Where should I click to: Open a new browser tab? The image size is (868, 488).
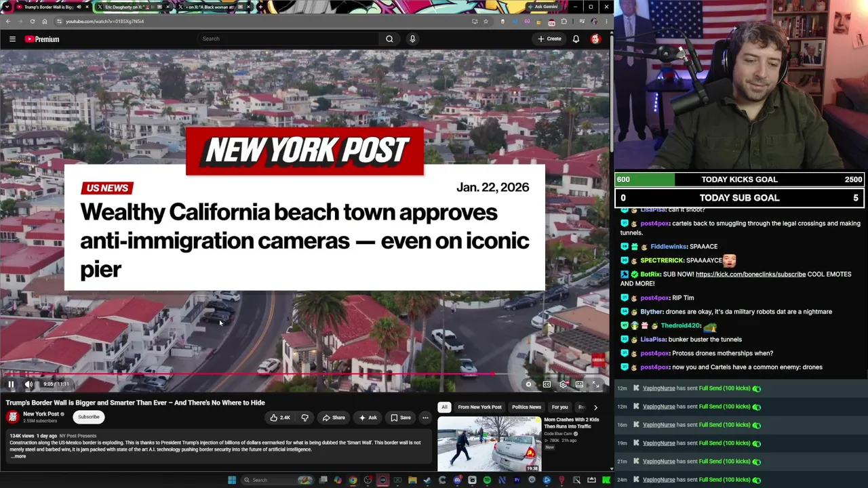click(262, 7)
